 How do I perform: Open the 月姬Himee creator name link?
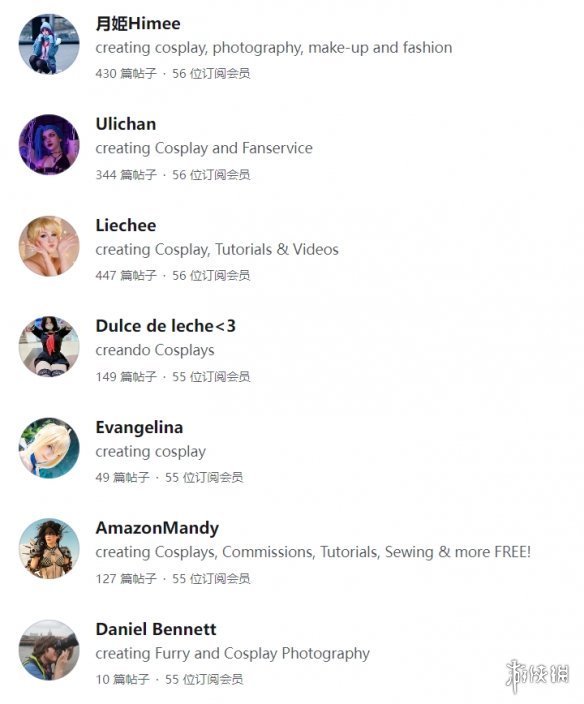point(138,23)
